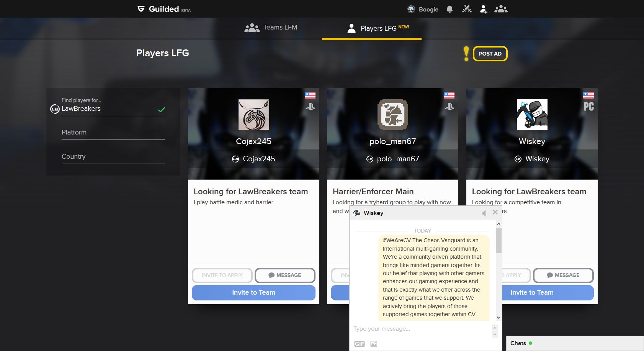Click the LawBreakers icon beside Wiskey's game name
This screenshot has height=351, width=644.
coord(518,159)
